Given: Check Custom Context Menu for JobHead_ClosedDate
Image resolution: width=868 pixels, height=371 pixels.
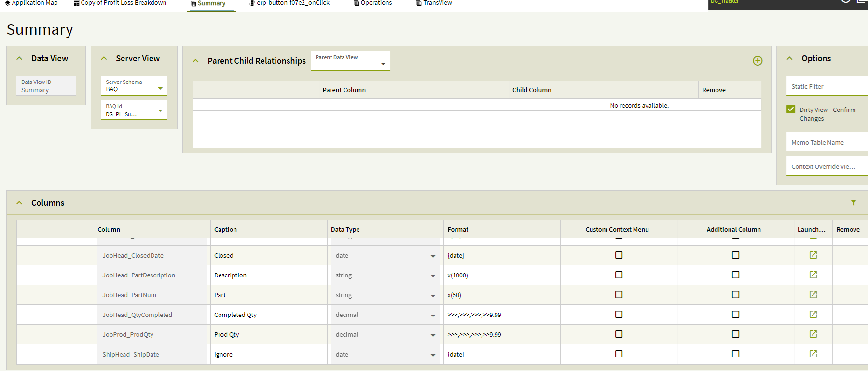Looking at the screenshot, I should tap(619, 255).
